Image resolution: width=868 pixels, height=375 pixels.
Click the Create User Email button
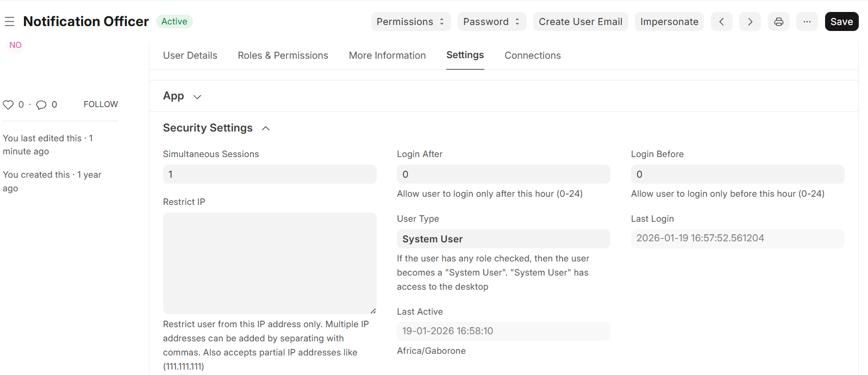580,22
